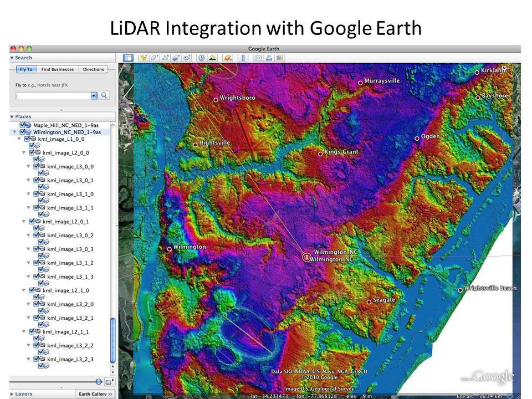The height and width of the screenshot is (399, 532).
Task: Toggle the kml_image_L2_0_0 checkbox
Action: click(32, 153)
